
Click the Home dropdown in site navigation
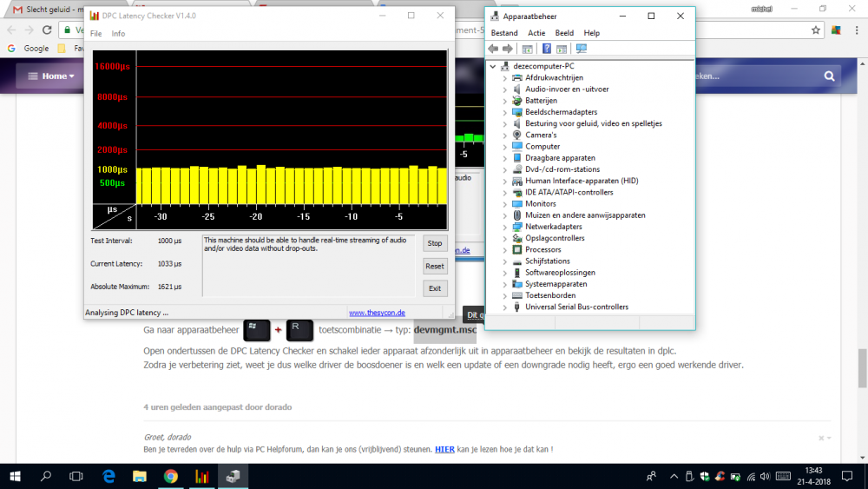point(52,76)
